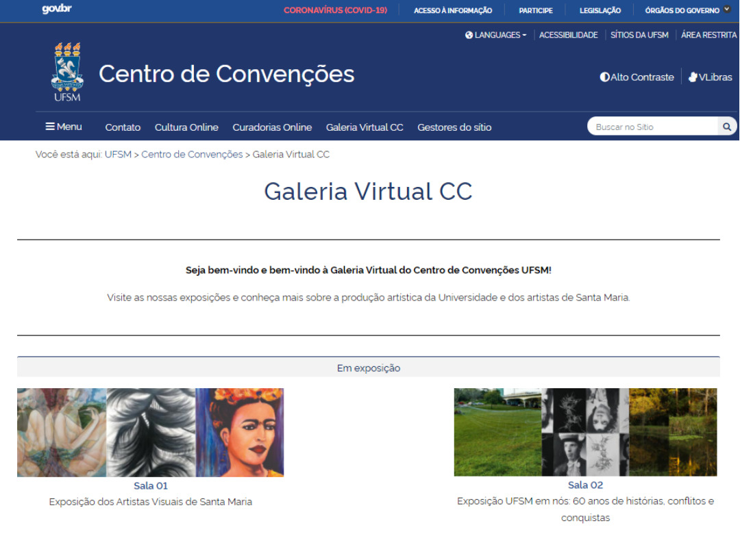Click the Sala 01 exhibition thumbnail
This screenshot has height=560, width=740.
(151, 432)
